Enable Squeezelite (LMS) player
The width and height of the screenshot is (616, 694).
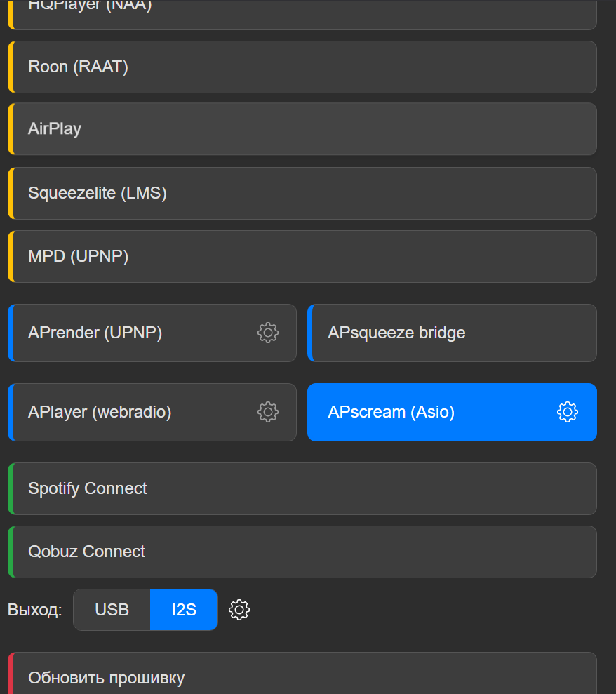[302, 193]
